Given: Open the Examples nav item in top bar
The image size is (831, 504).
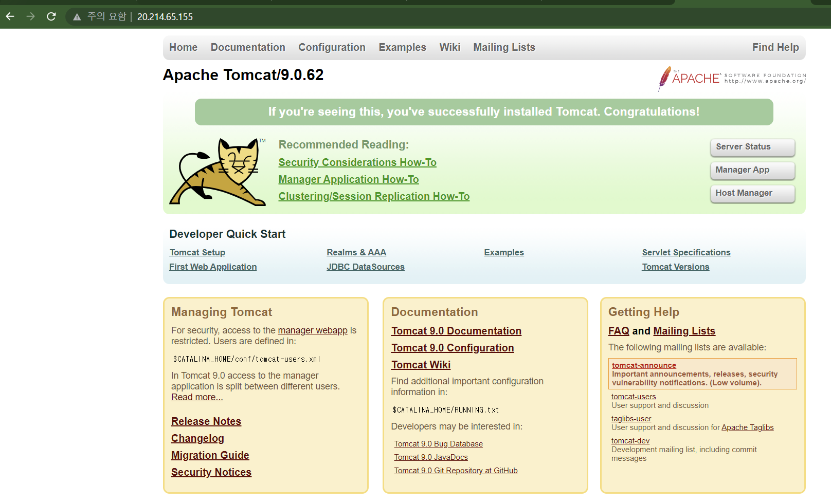Looking at the screenshot, I should tap(403, 47).
